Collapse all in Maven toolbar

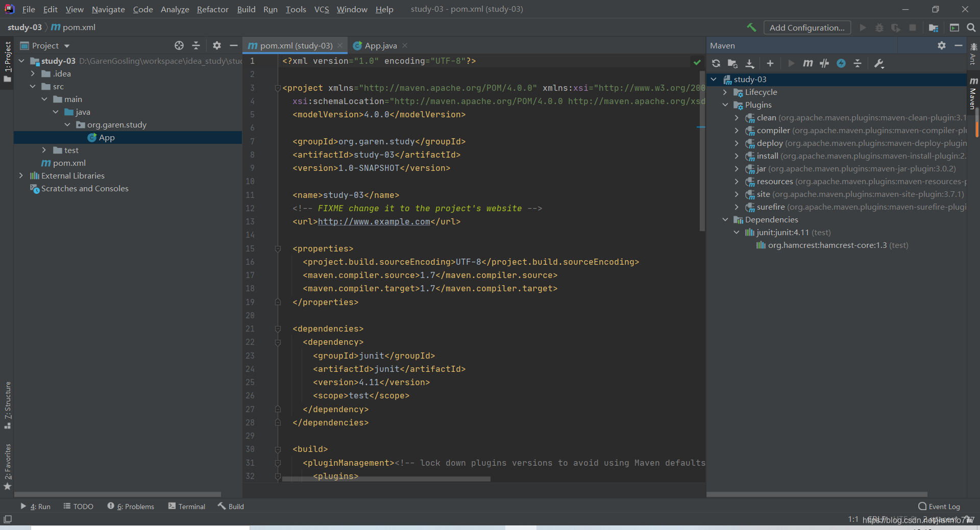pos(857,63)
